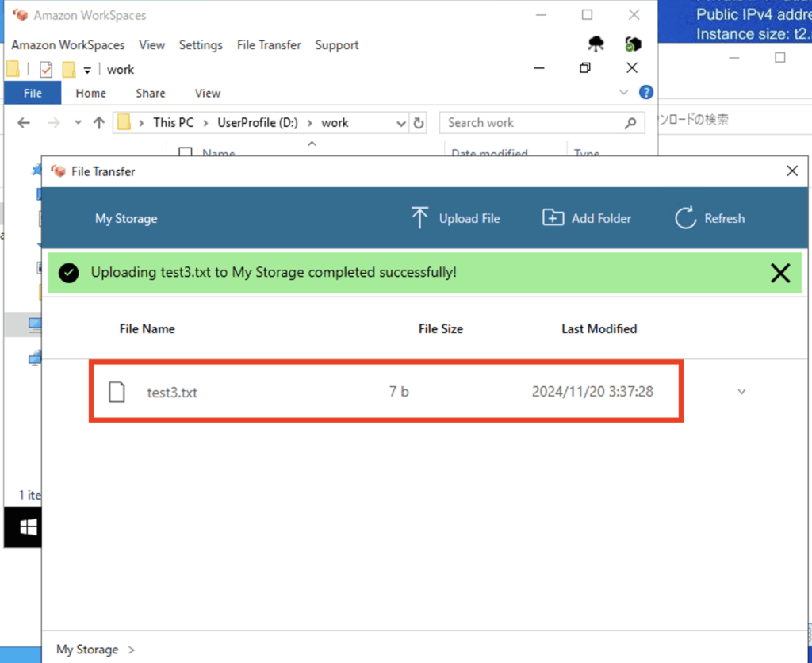This screenshot has width=812, height=663.
Task: Click the Upload File arrow icon
Action: click(x=419, y=218)
